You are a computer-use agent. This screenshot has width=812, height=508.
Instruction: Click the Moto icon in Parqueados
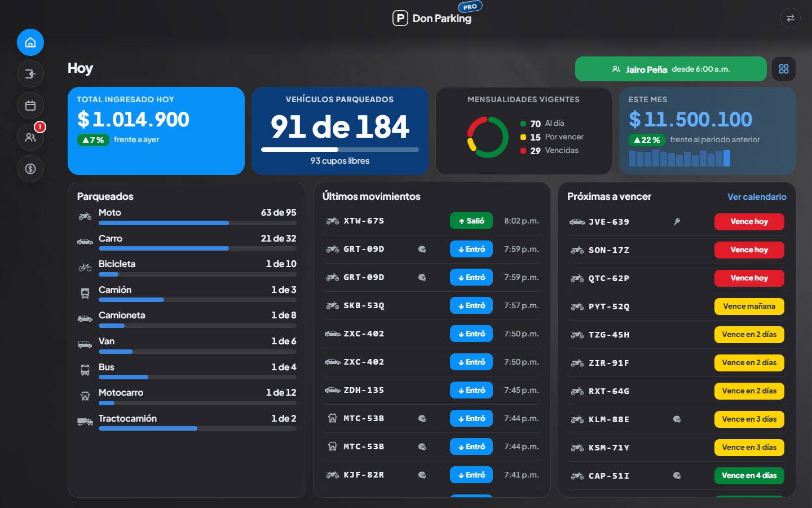85,216
